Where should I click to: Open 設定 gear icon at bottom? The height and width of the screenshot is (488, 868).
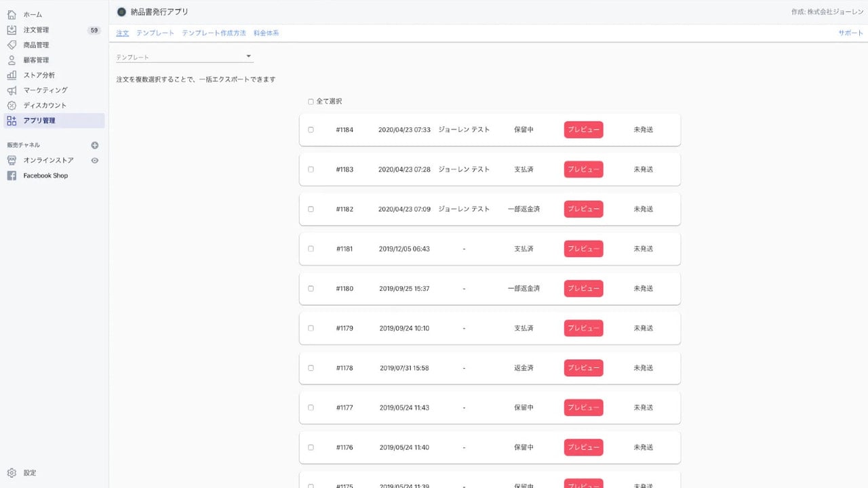point(12,472)
